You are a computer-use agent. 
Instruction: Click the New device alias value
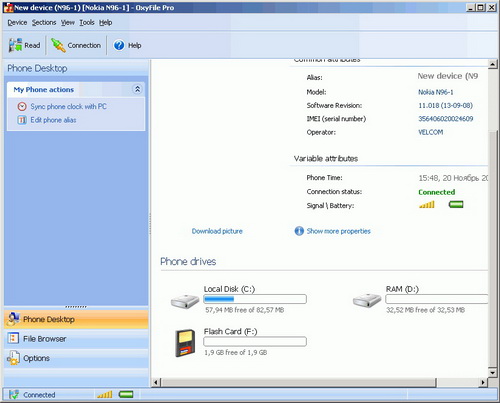[448, 76]
